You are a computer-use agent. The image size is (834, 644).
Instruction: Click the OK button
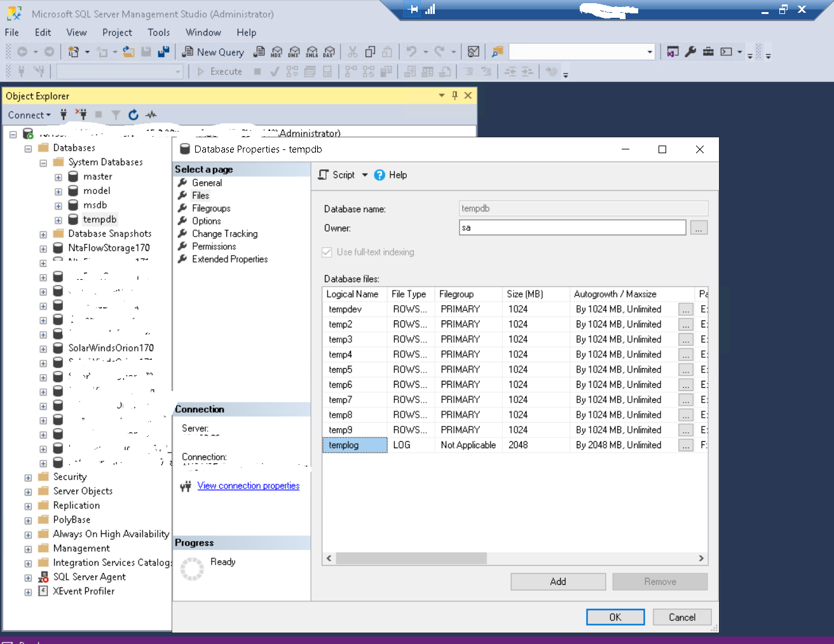click(x=615, y=617)
